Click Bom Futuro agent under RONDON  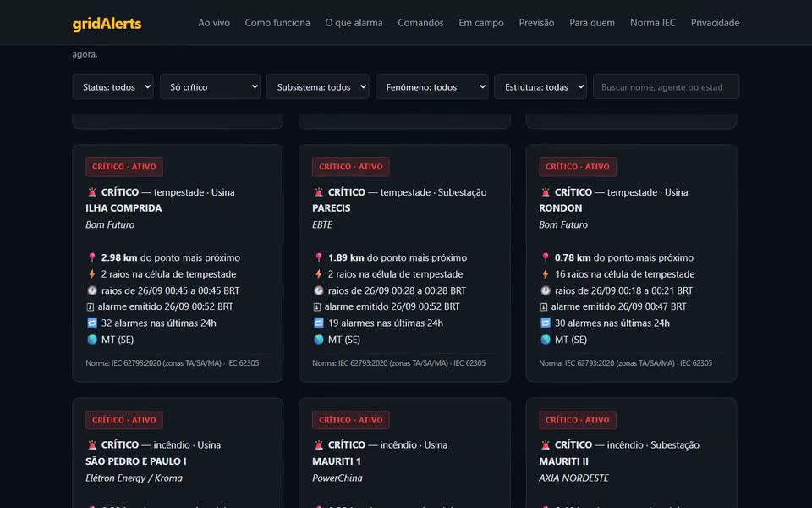(563, 225)
